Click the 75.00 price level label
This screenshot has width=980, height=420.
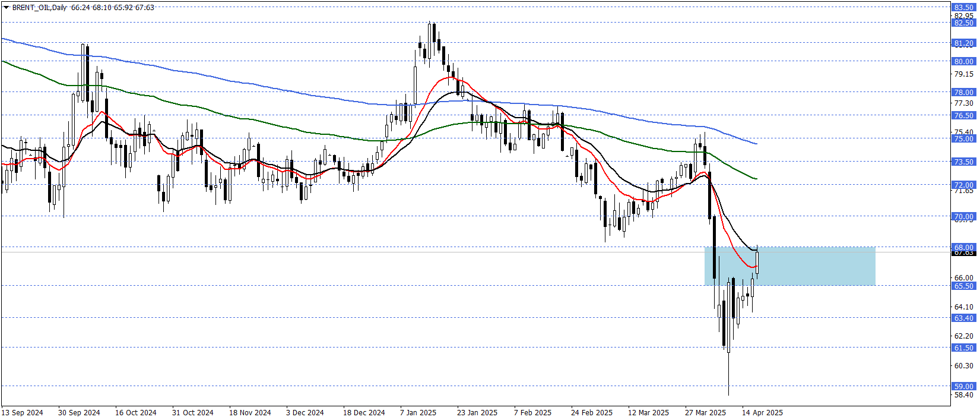[x=963, y=138]
